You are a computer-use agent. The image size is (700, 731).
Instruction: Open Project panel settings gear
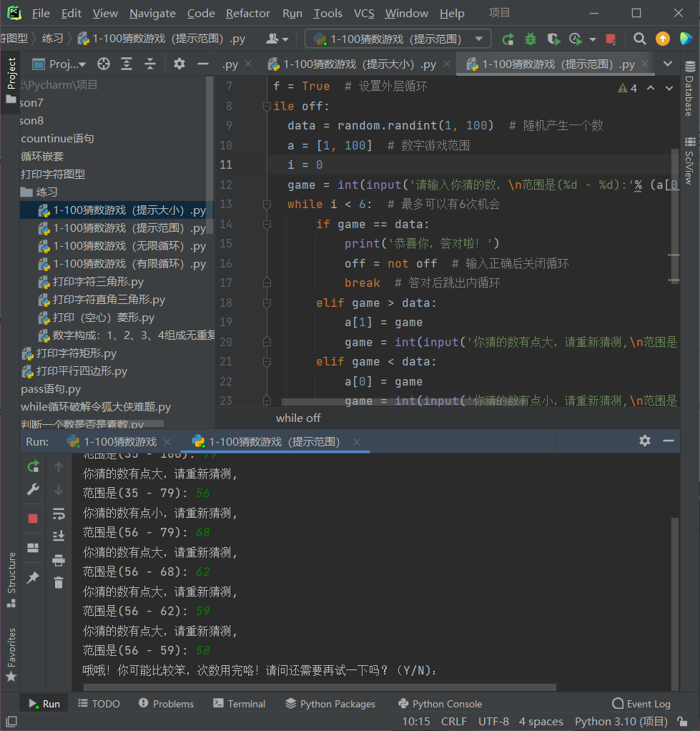coord(179,64)
